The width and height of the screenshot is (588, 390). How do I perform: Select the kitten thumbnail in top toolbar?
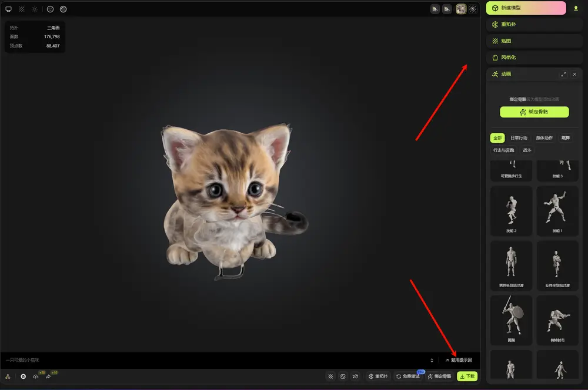pyautogui.click(x=461, y=9)
